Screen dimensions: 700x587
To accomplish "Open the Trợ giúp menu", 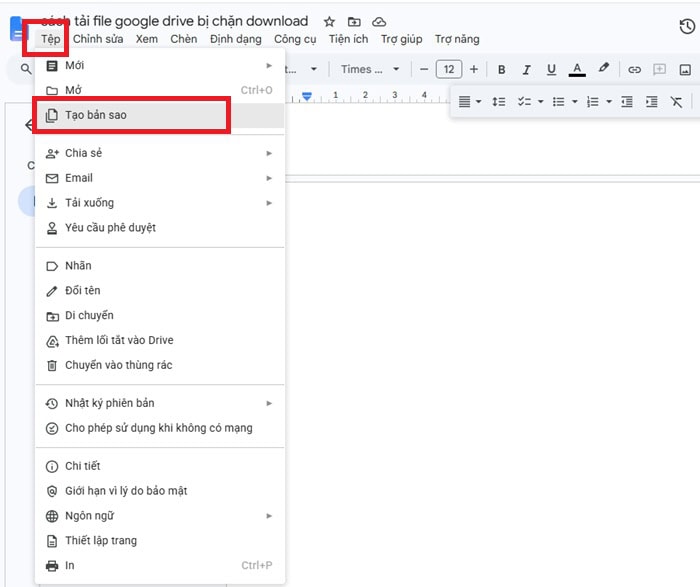I will 401,39.
